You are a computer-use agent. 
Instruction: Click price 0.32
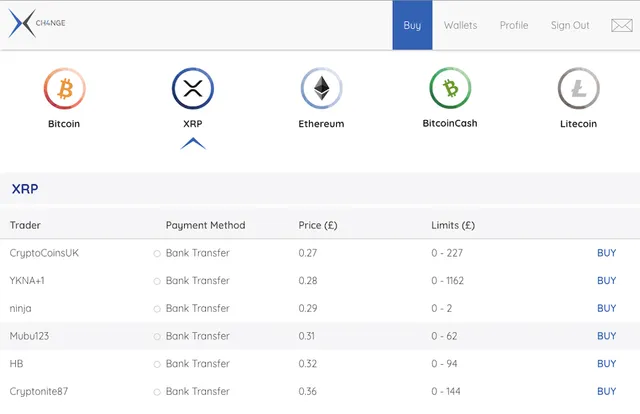coord(308,364)
